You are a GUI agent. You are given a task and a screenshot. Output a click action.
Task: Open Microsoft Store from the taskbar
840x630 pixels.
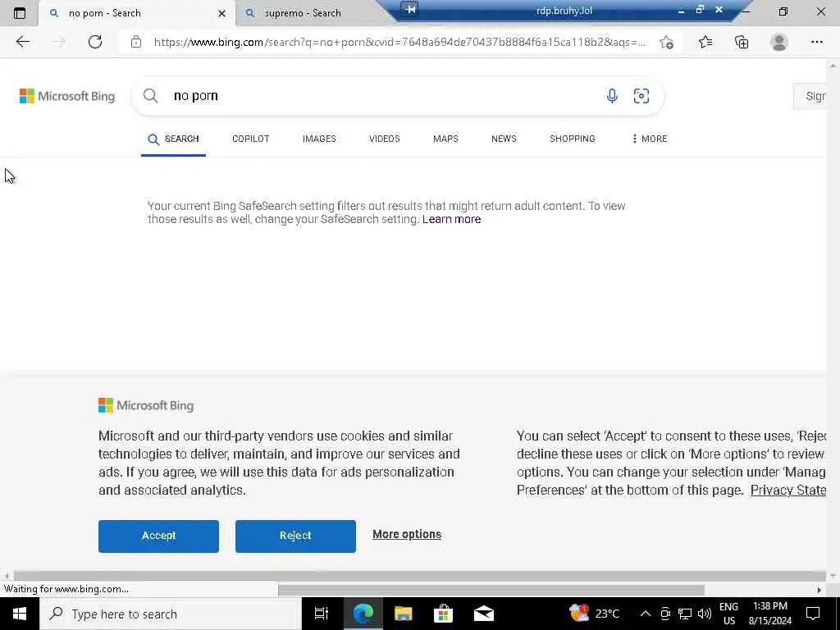pos(443,614)
